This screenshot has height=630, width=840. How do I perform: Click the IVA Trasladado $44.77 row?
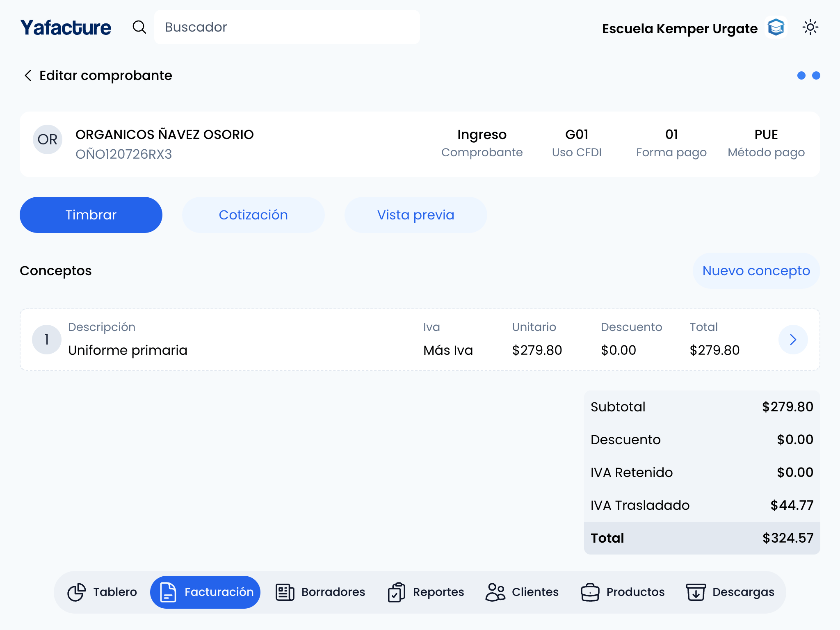click(x=702, y=505)
